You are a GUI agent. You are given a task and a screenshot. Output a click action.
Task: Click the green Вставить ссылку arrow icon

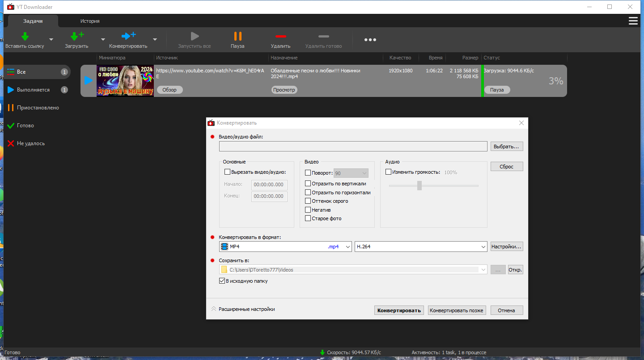(25, 36)
